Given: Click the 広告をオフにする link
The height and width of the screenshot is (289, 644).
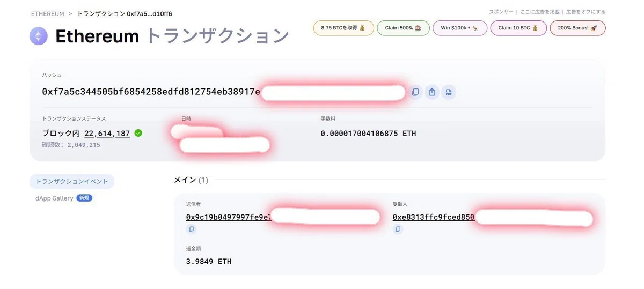Looking at the screenshot, I should (586, 12).
